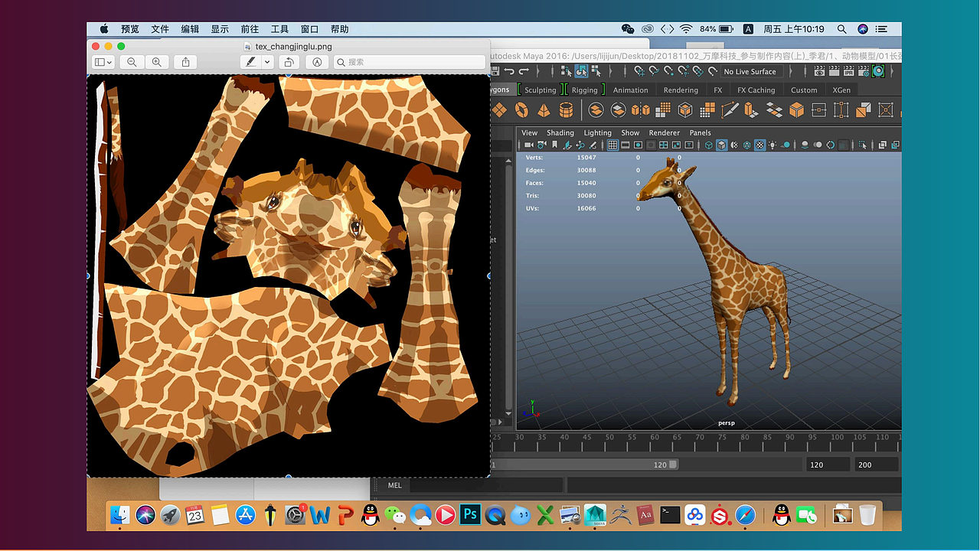
Task: Open the Render View window icon
Action: [x=820, y=71]
